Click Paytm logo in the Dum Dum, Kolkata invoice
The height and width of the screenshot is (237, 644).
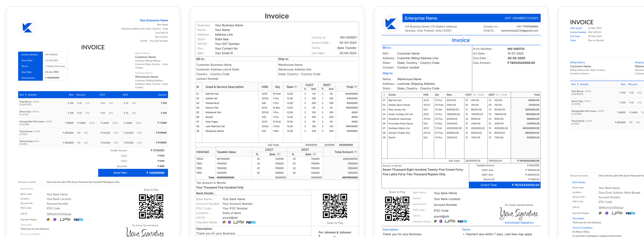[x=631, y=213]
